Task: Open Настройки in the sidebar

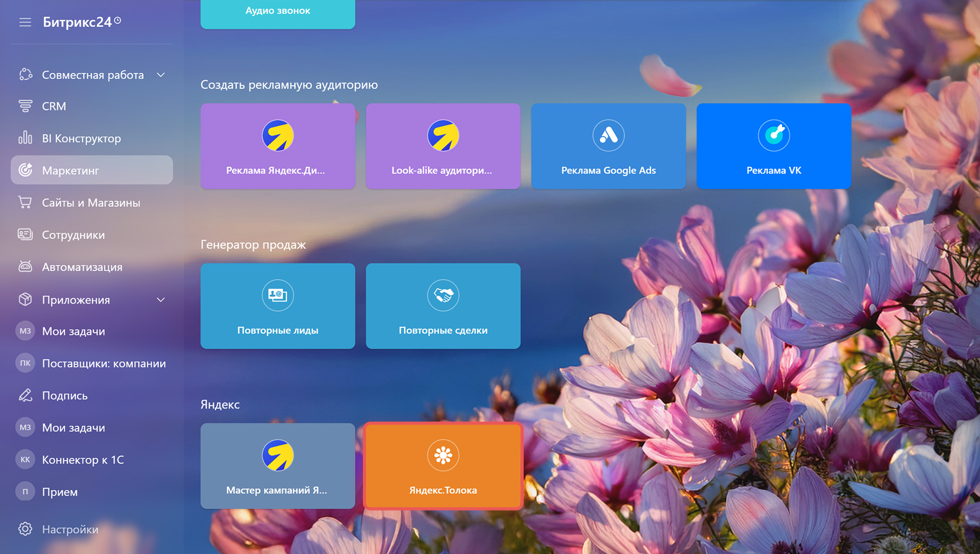Action: click(70, 530)
